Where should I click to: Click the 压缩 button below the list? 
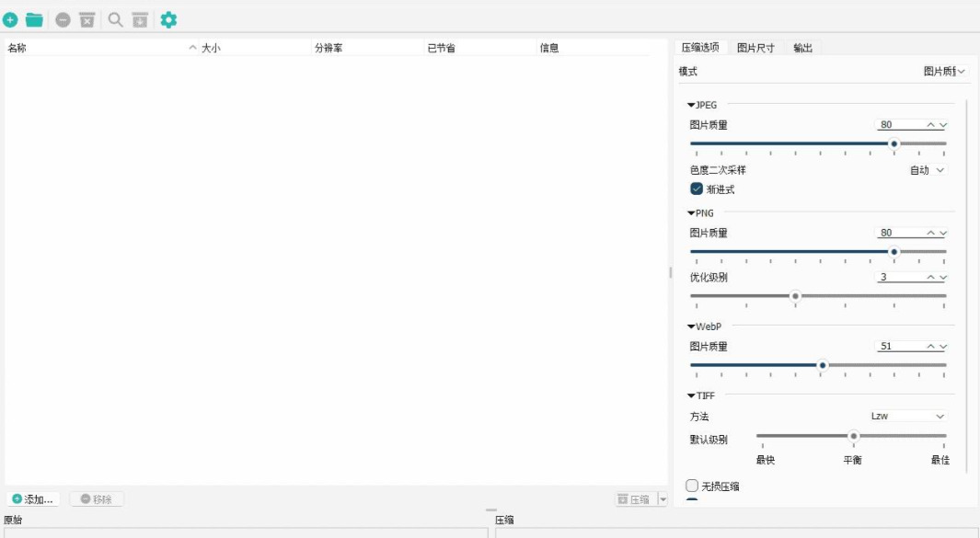635,499
